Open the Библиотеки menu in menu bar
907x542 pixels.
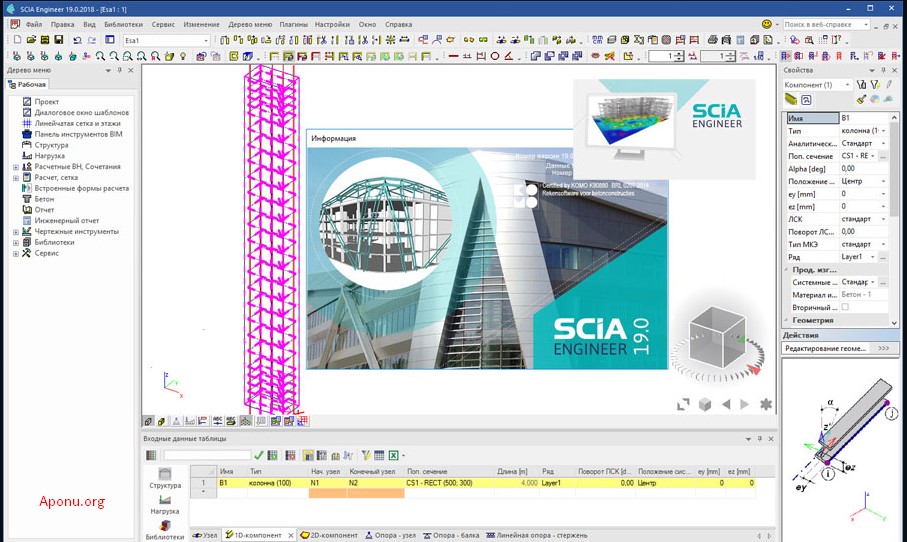[x=123, y=24]
